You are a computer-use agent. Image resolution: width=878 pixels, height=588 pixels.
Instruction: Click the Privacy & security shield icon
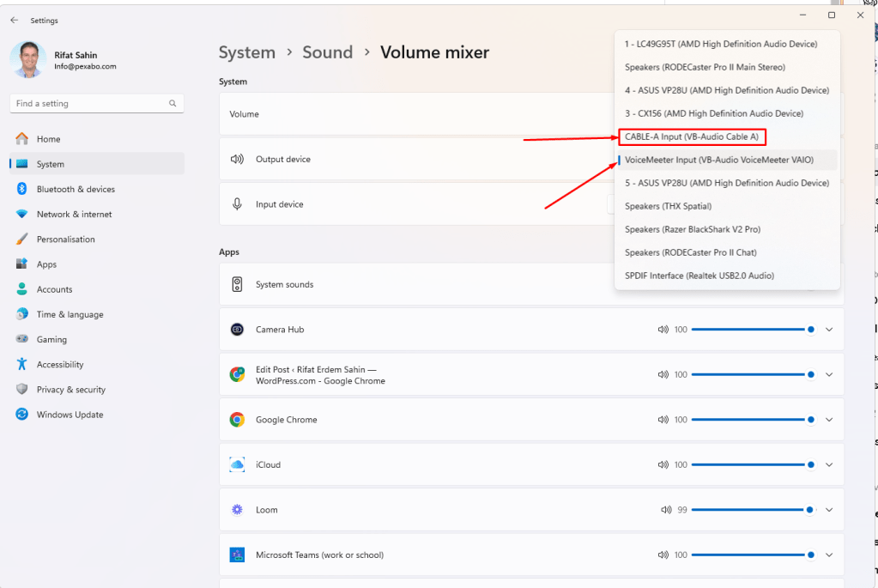point(21,389)
